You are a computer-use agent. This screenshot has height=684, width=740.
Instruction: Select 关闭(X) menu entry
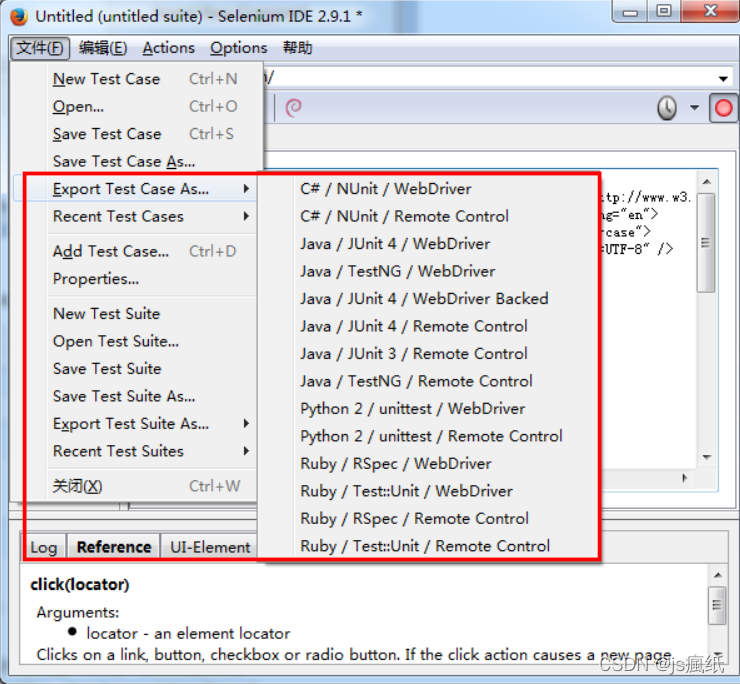tap(137, 486)
